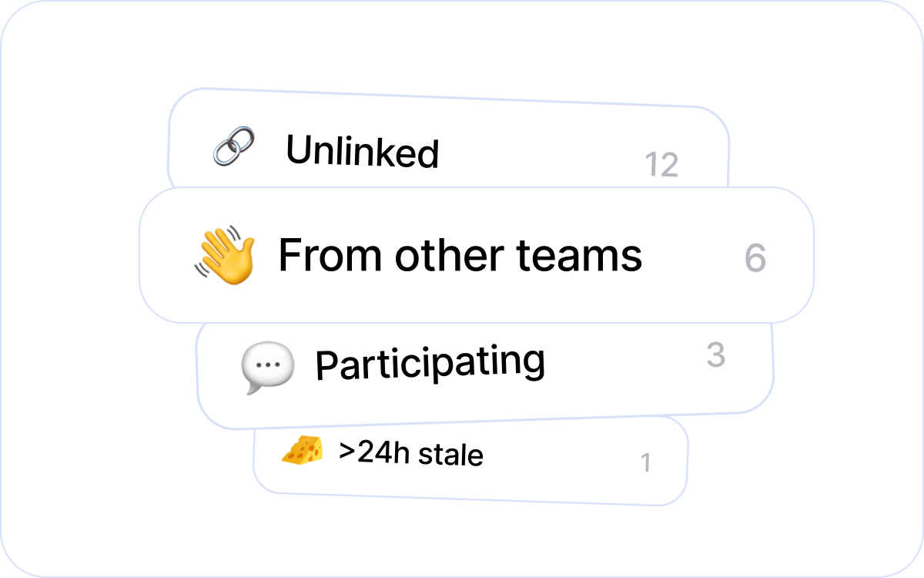Open the From other teams label
The image size is (924, 578).
(460, 255)
